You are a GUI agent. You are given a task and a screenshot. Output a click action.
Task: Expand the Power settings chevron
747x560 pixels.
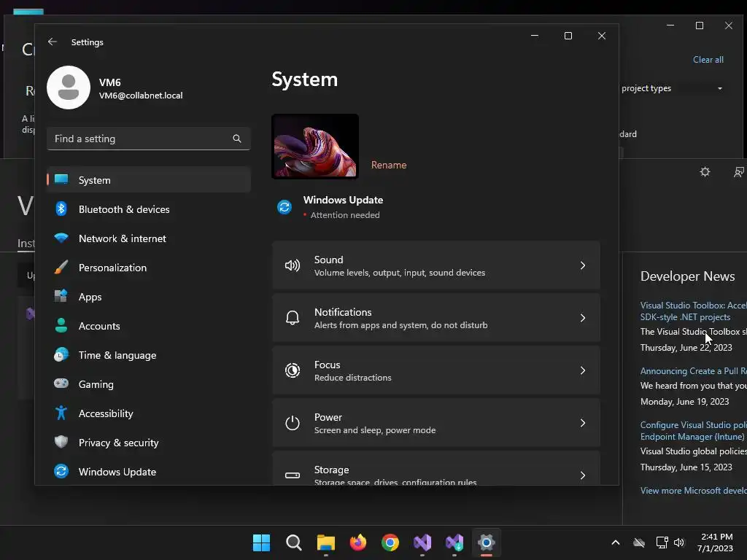click(583, 423)
